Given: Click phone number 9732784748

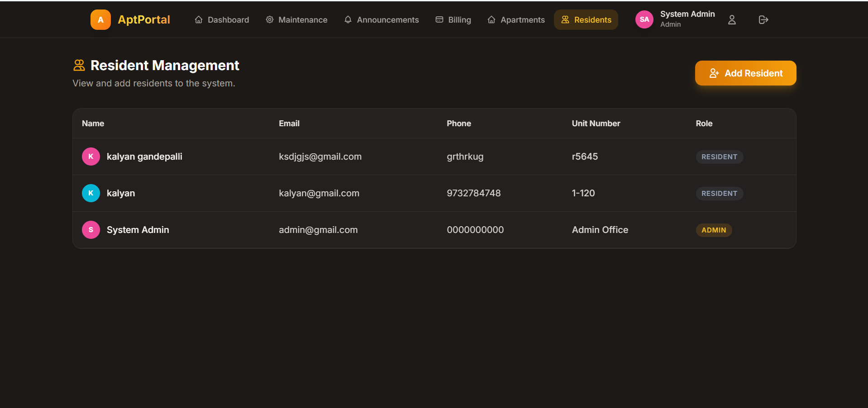Looking at the screenshot, I should (474, 193).
